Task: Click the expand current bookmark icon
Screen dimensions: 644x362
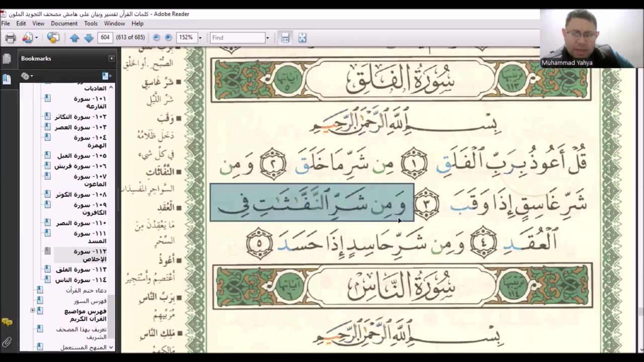Action: tap(106, 76)
